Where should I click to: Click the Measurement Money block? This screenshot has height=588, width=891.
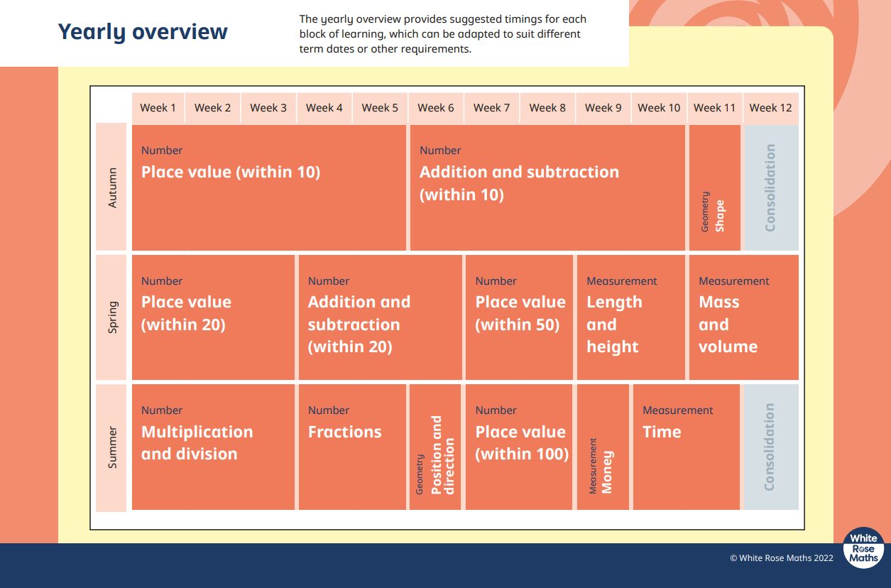coord(603,447)
